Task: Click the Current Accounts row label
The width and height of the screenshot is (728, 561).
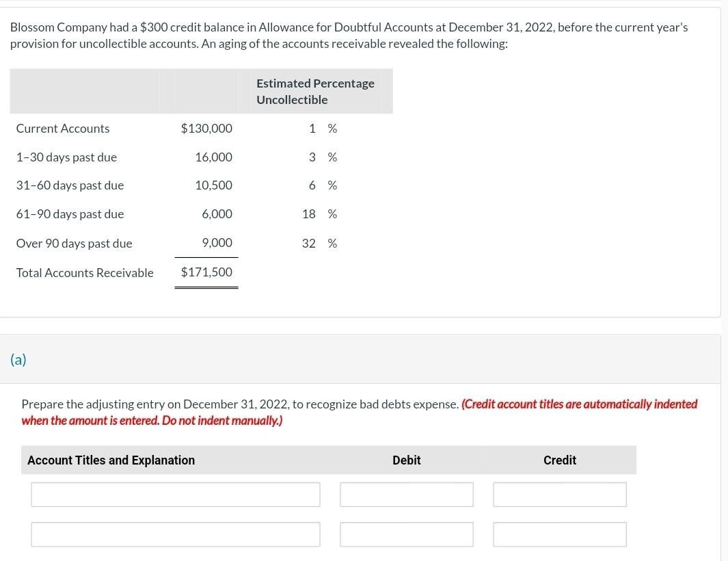Action: tap(63, 129)
